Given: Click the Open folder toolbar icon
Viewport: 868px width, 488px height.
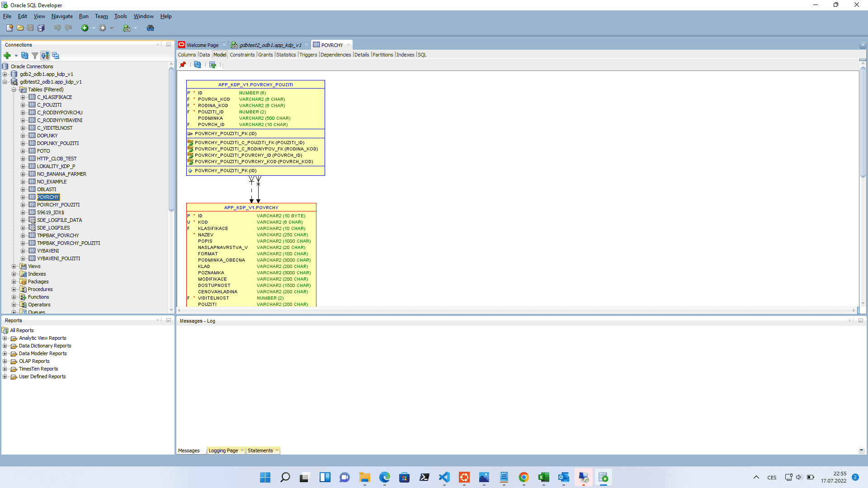Looking at the screenshot, I should pyautogui.click(x=20, y=28).
